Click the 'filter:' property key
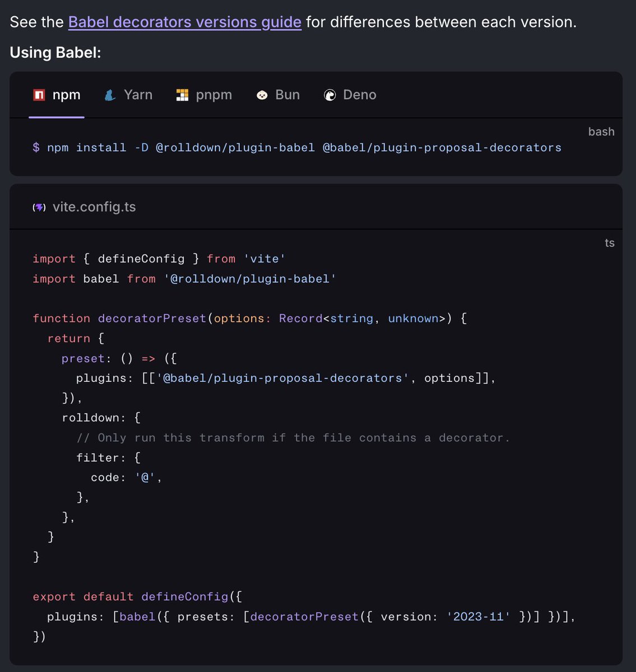The width and height of the screenshot is (636, 672). 101,458
